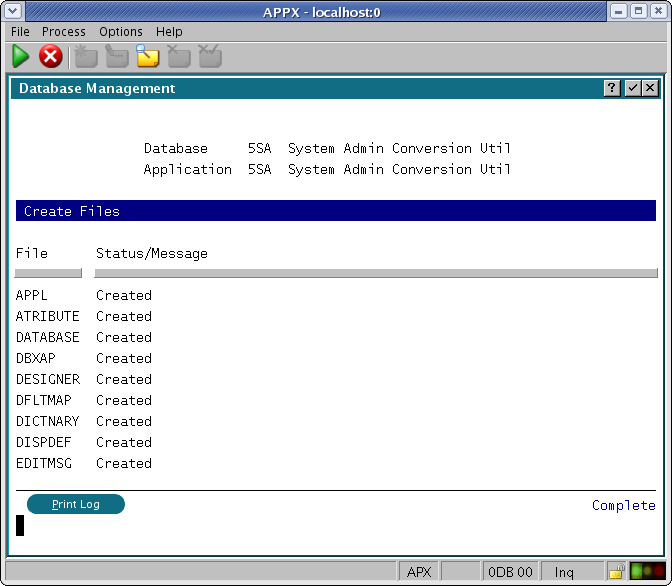Click the Status/Message column header bar

pos(375,272)
